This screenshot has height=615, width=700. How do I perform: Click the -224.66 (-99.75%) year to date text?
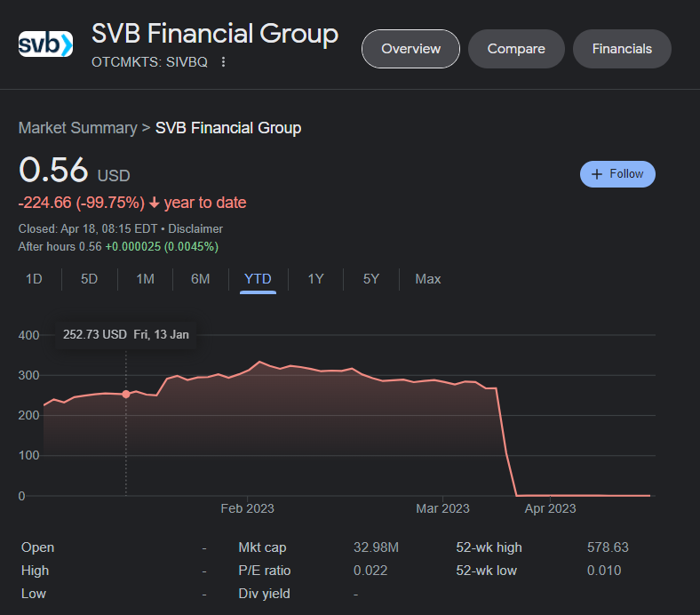point(132,203)
